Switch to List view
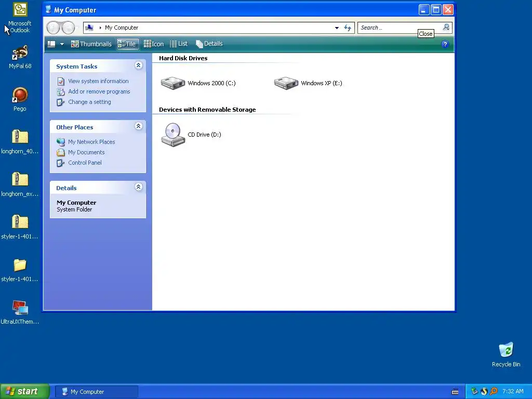The height and width of the screenshot is (399, 532). 179,44
